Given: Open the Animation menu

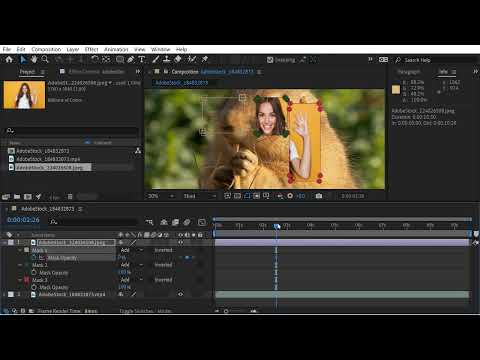Looking at the screenshot, I should click(x=116, y=49).
